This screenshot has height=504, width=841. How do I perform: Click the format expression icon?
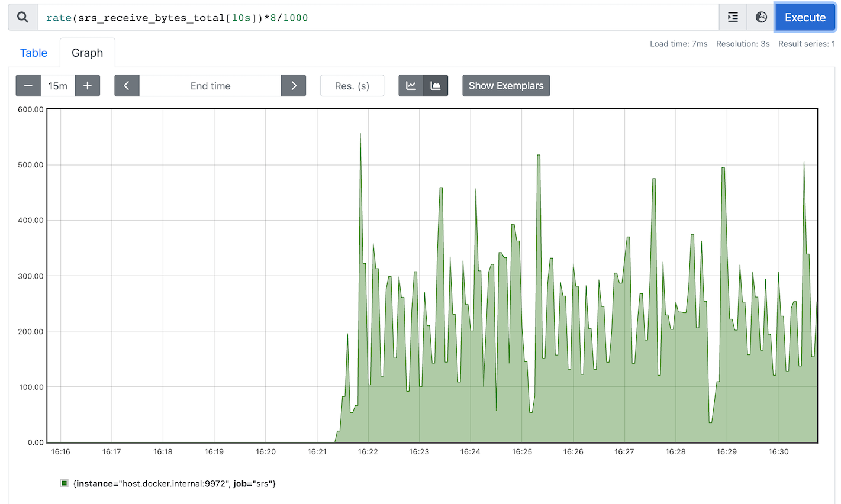pyautogui.click(x=733, y=17)
